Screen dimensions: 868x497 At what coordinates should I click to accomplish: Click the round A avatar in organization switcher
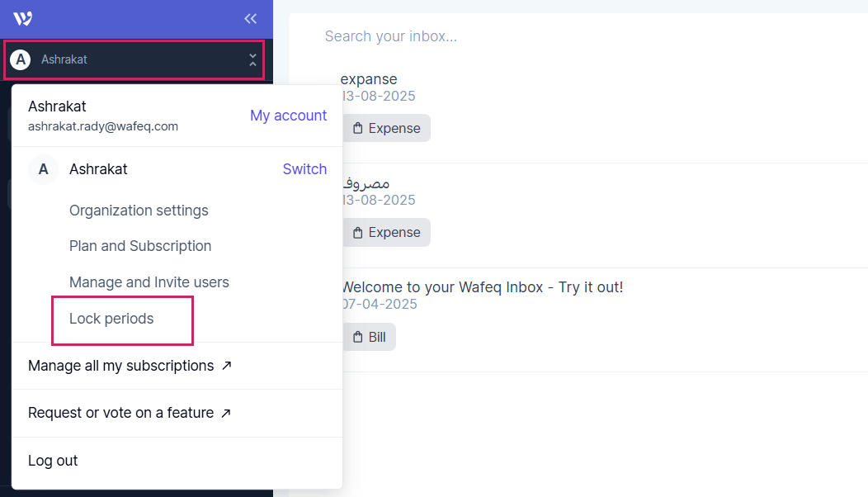21,59
